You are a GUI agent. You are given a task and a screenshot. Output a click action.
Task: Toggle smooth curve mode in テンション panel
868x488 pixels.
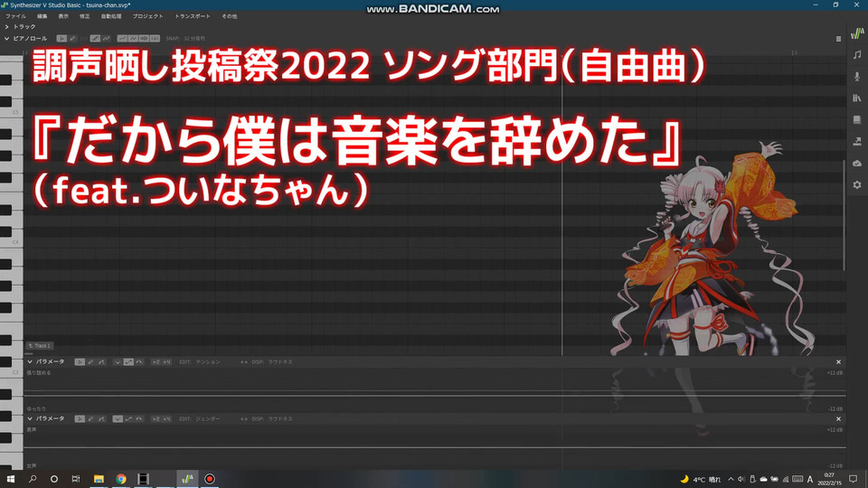139,361
